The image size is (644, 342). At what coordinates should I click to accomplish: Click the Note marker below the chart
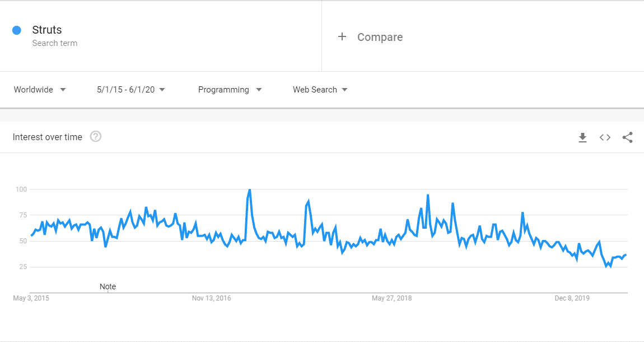coord(108,286)
